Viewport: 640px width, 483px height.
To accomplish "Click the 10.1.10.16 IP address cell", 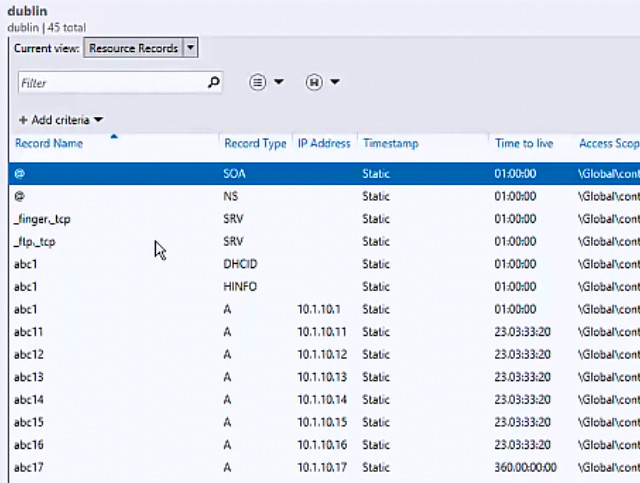I will (x=322, y=445).
